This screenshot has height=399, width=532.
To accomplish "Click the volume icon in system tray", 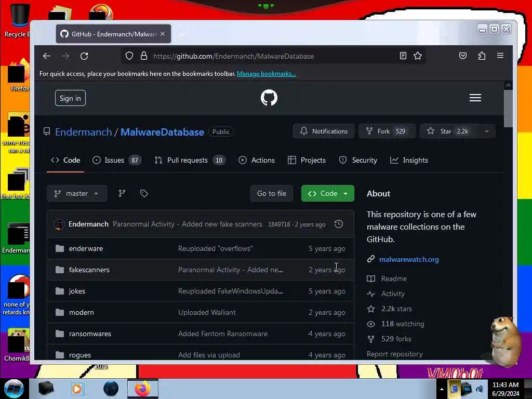I will (480, 389).
